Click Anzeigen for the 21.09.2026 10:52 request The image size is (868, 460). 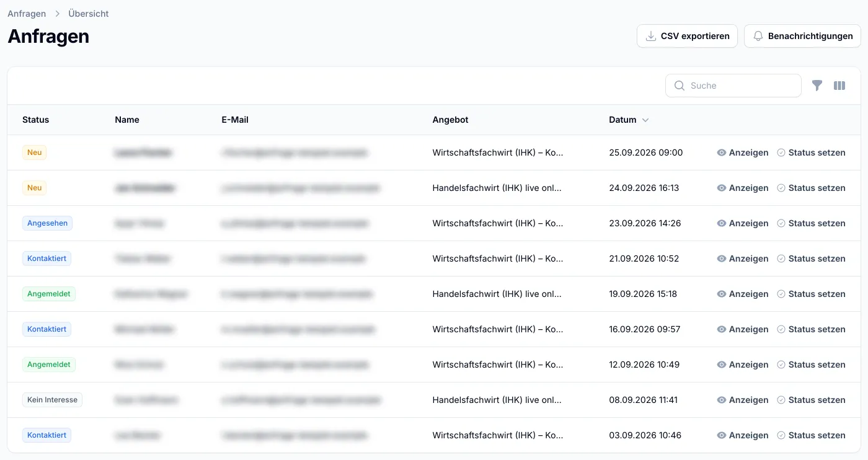pyautogui.click(x=743, y=259)
